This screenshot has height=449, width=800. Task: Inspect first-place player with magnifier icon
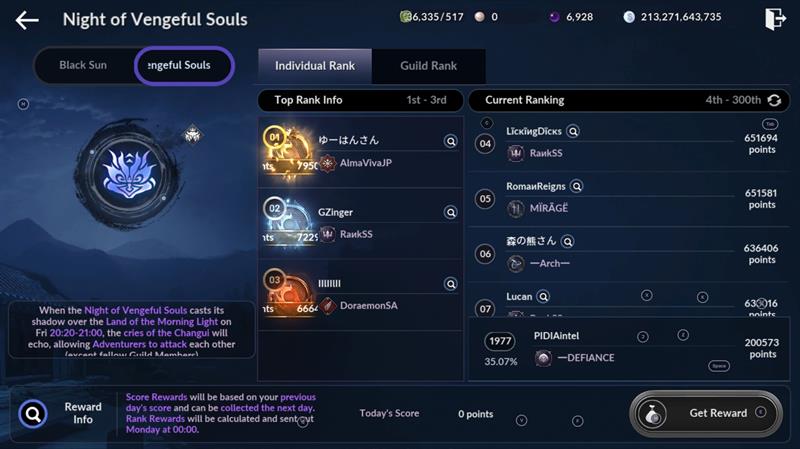(x=451, y=141)
